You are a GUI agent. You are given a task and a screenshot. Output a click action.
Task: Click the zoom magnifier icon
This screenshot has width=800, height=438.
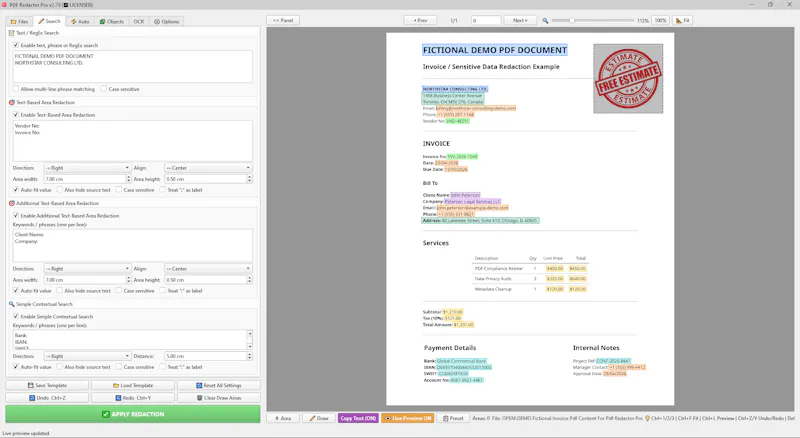(545, 20)
